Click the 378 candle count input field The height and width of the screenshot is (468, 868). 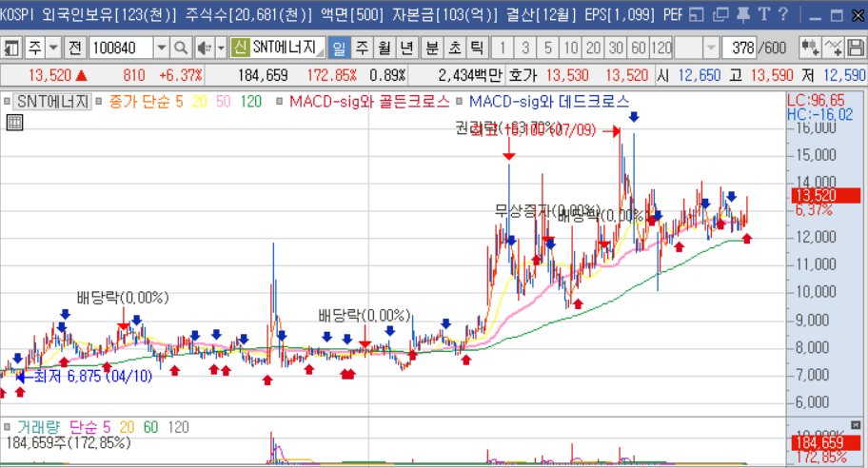739,48
